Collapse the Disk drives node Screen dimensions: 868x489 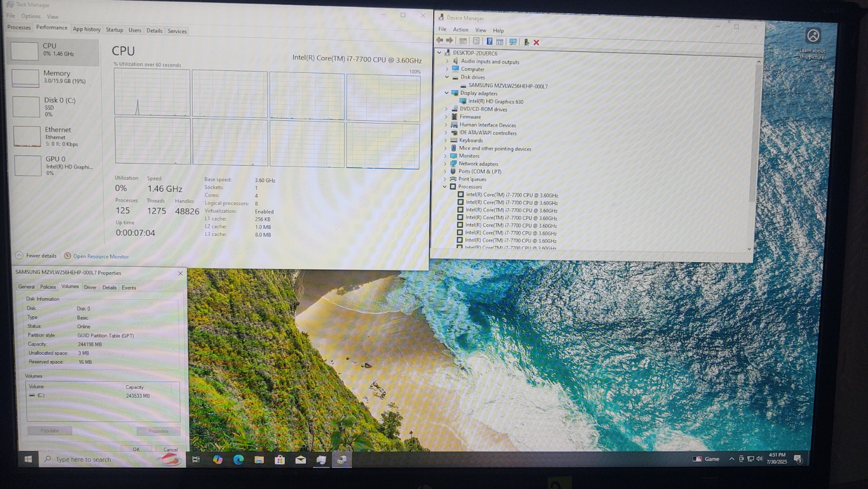(447, 77)
